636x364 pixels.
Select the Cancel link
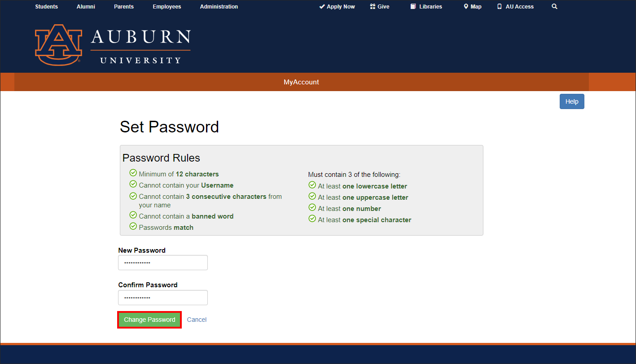pos(197,319)
